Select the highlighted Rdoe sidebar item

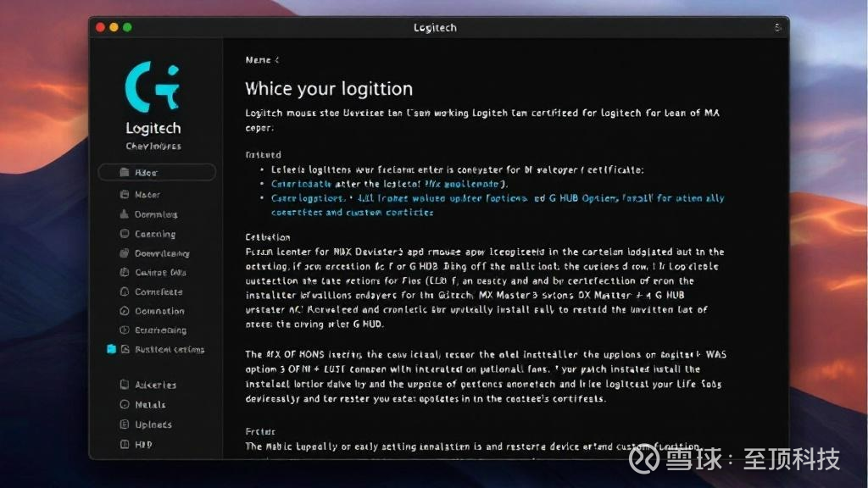click(157, 173)
